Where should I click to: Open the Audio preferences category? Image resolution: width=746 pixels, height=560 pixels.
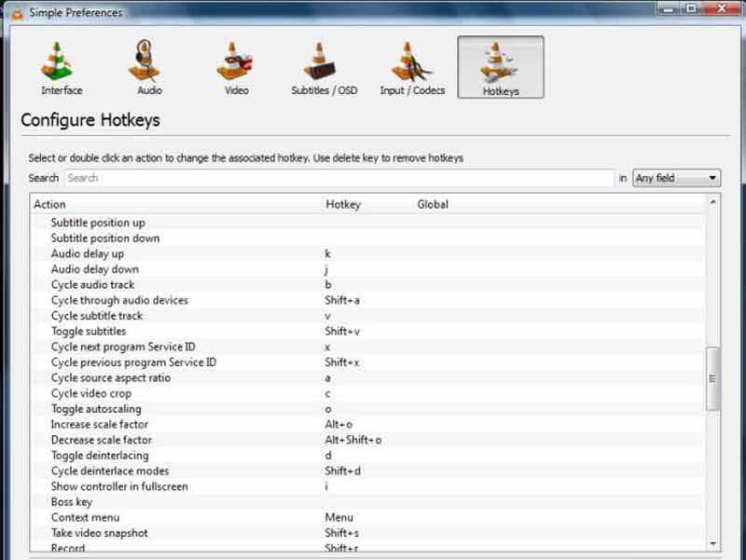coord(149,67)
